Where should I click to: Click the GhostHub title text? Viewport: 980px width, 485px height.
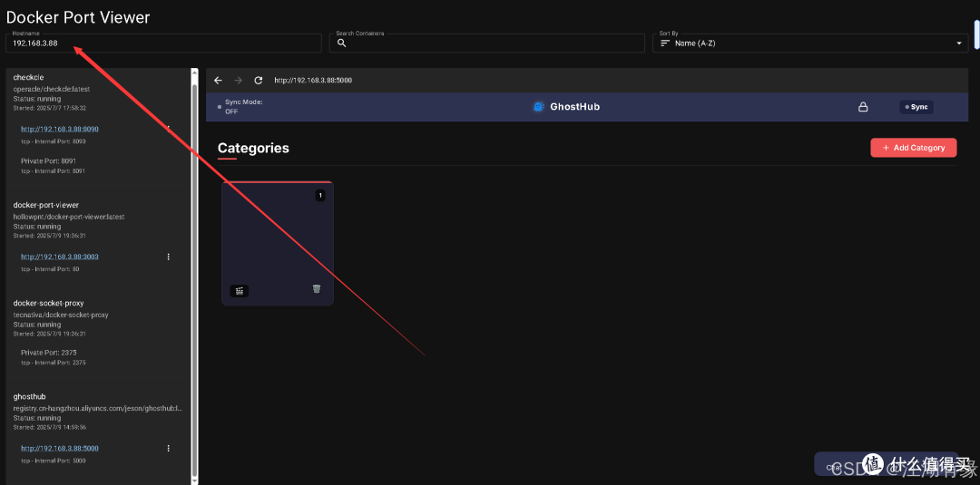point(574,107)
